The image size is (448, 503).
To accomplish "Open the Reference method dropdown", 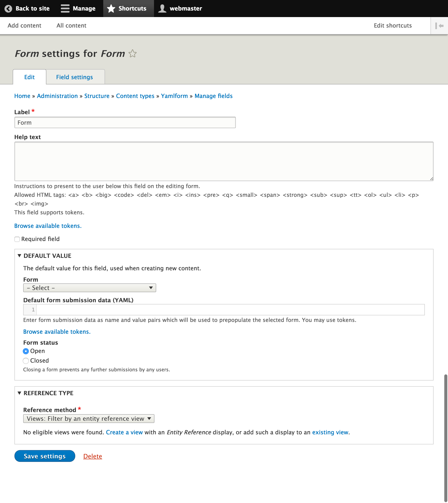I will point(89,418).
